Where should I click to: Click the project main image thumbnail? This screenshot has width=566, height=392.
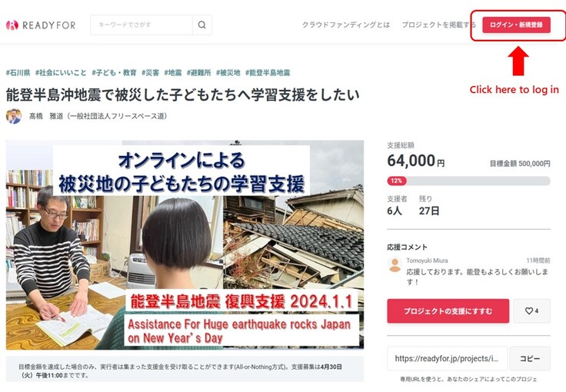point(185,245)
